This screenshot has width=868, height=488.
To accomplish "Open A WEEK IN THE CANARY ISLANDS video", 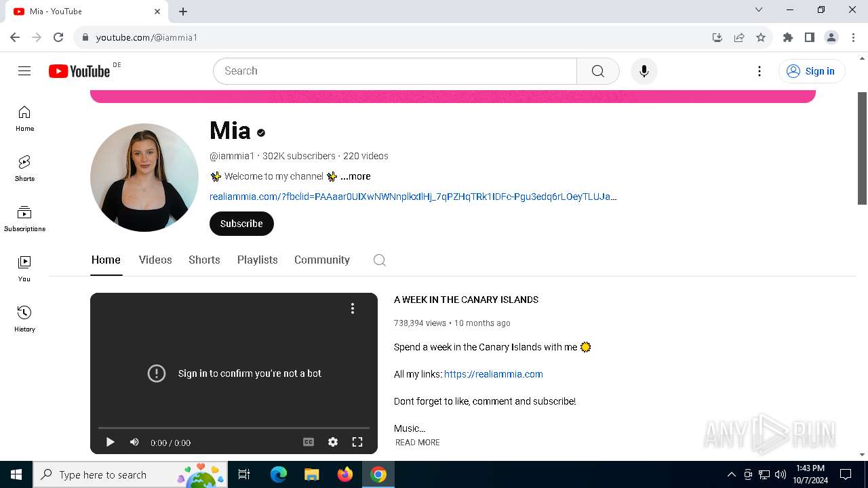I will tap(466, 300).
